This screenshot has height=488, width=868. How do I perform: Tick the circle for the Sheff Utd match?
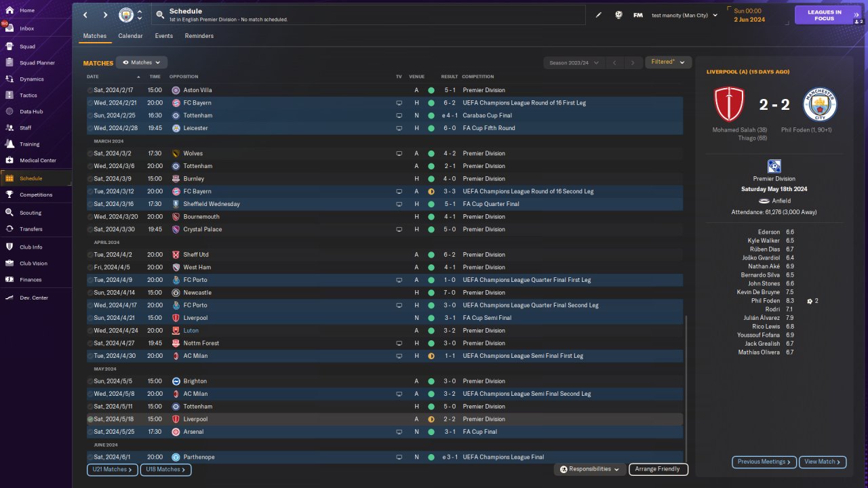[90, 255]
